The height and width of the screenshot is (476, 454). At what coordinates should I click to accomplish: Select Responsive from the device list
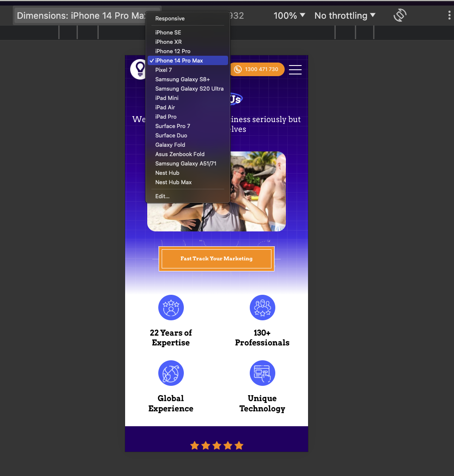coord(170,19)
